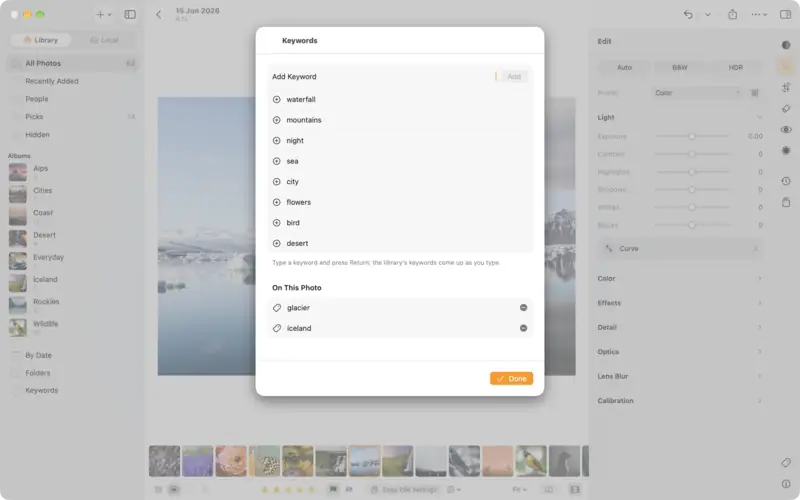Open the share icon in the toolbar
Screen dimensions: 800x500
pyautogui.click(x=733, y=14)
